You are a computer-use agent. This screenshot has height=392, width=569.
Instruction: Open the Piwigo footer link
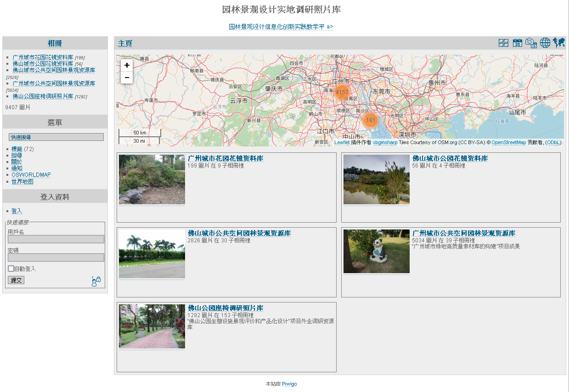289,384
